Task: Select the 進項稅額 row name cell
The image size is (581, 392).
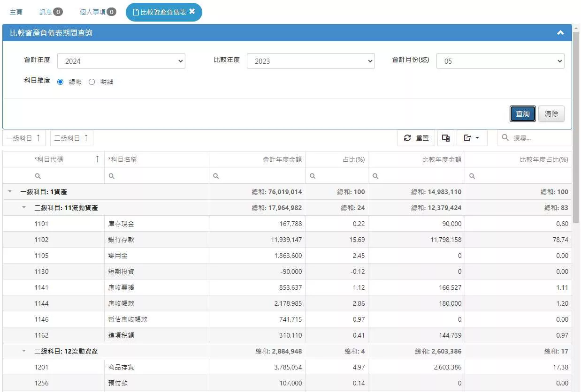Action: click(x=157, y=335)
